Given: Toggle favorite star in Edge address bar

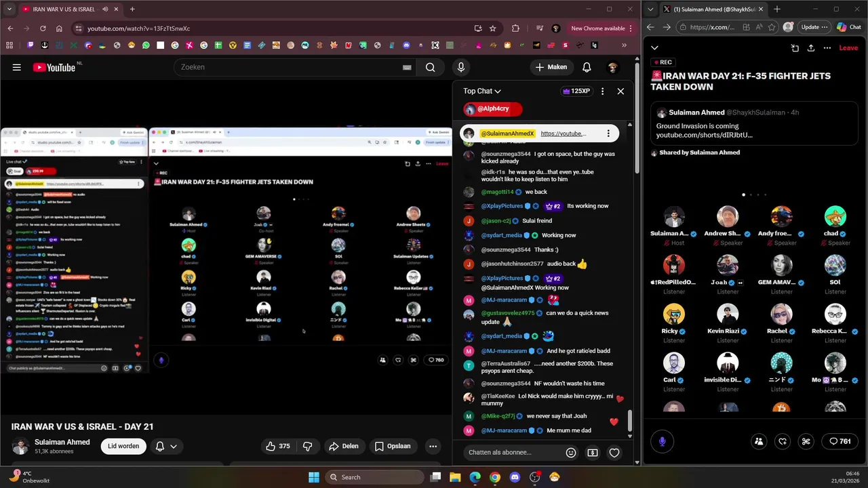Looking at the screenshot, I should pos(773,27).
